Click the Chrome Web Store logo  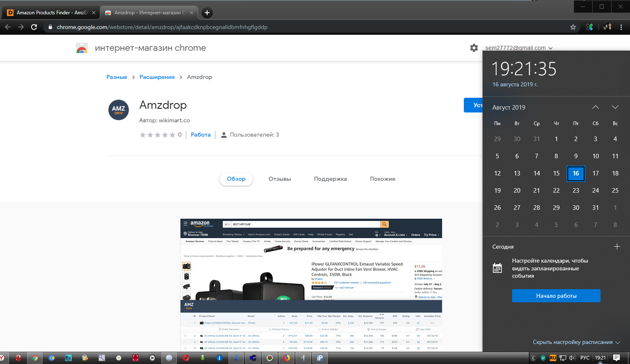[82, 48]
